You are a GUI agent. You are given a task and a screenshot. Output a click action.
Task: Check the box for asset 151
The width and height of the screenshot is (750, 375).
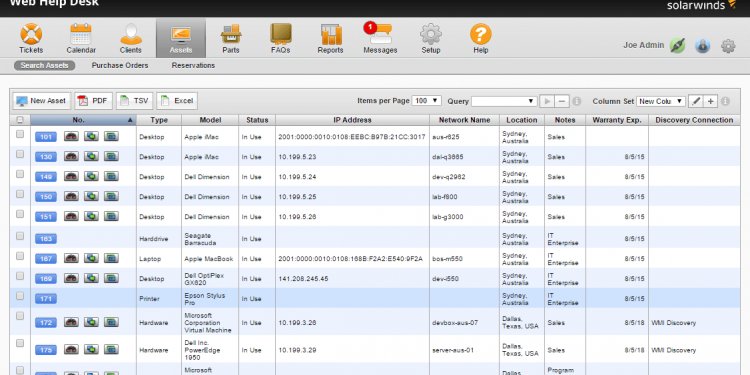point(20,214)
